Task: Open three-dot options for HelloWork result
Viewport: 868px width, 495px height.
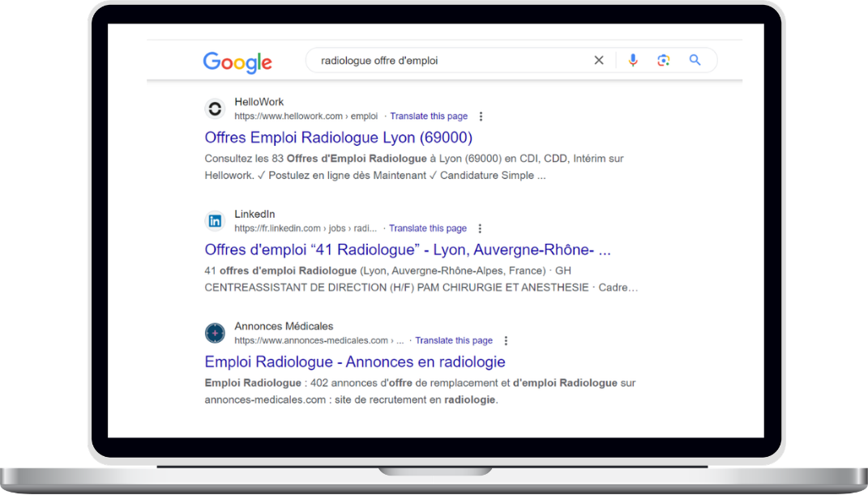Action: [481, 117]
